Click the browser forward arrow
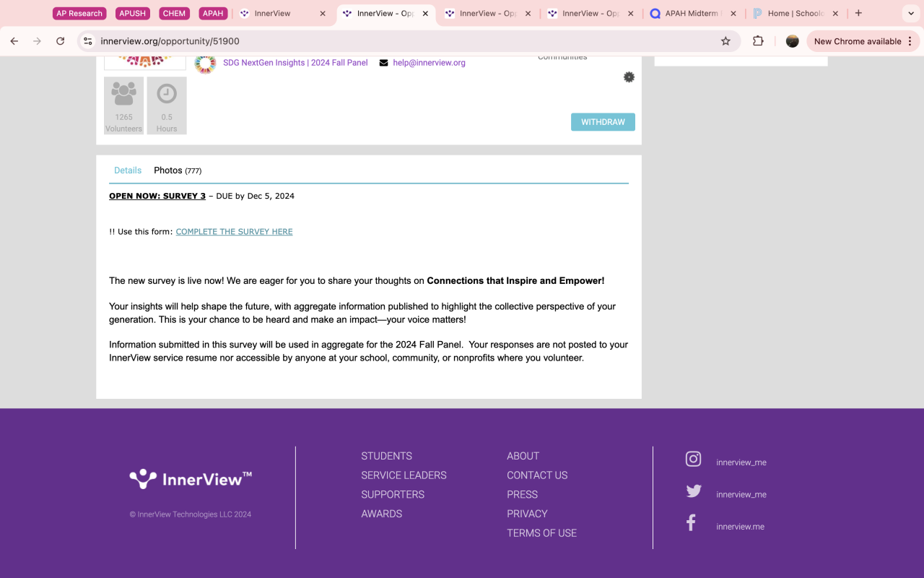Image resolution: width=924 pixels, height=578 pixels. coord(37,41)
